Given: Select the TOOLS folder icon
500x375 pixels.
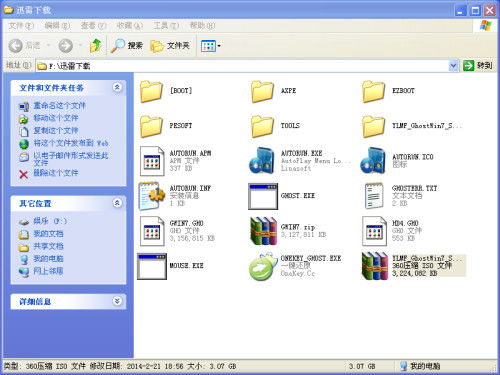Looking at the screenshot, I should click(x=262, y=126).
